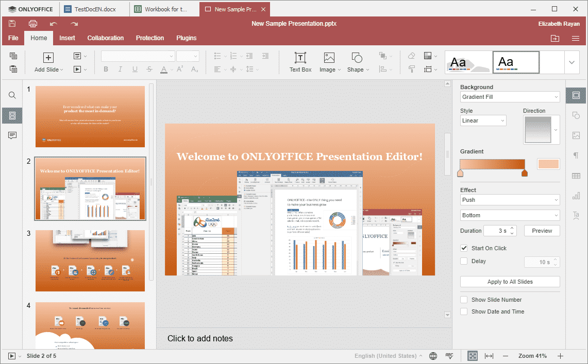The width and height of the screenshot is (588, 364).
Task: Click Apply to All Slides
Action: [x=510, y=282]
